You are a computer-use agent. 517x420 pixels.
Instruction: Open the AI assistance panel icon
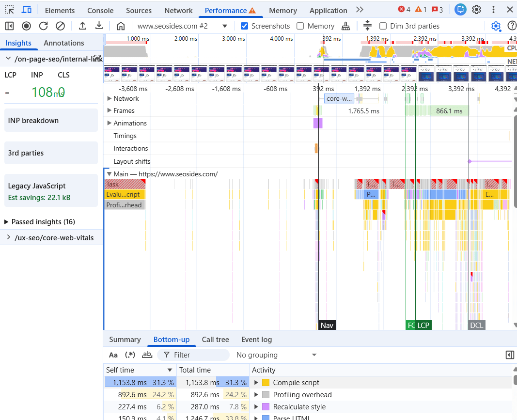point(460,10)
